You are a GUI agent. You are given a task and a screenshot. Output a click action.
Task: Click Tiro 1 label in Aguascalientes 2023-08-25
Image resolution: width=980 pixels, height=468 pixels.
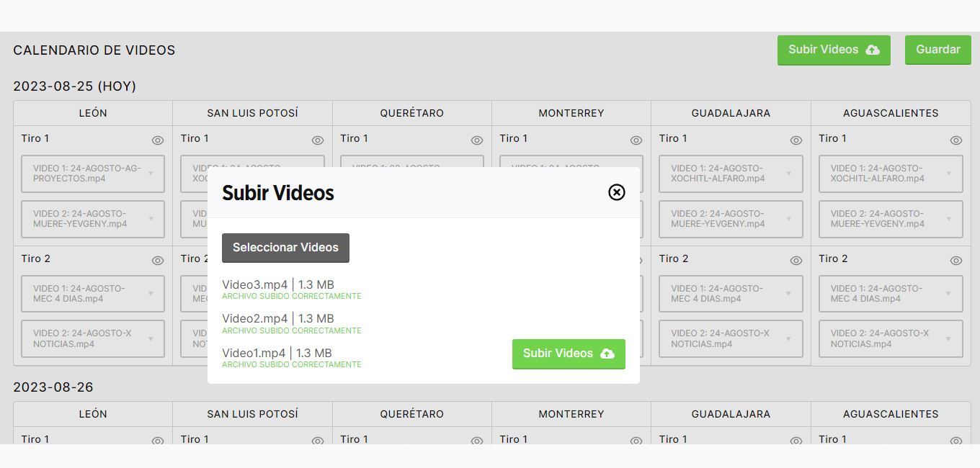pos(833,138)
